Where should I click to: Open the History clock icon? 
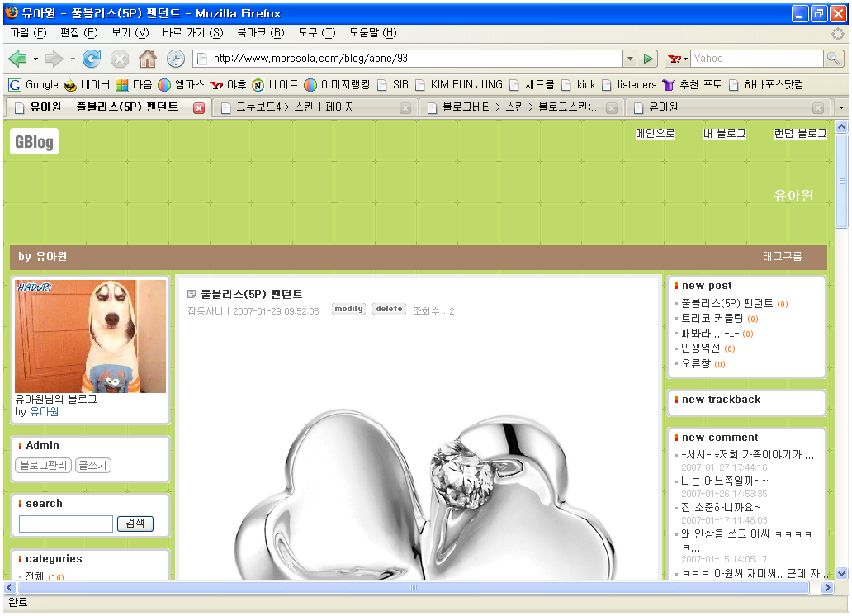pos(176,59)
